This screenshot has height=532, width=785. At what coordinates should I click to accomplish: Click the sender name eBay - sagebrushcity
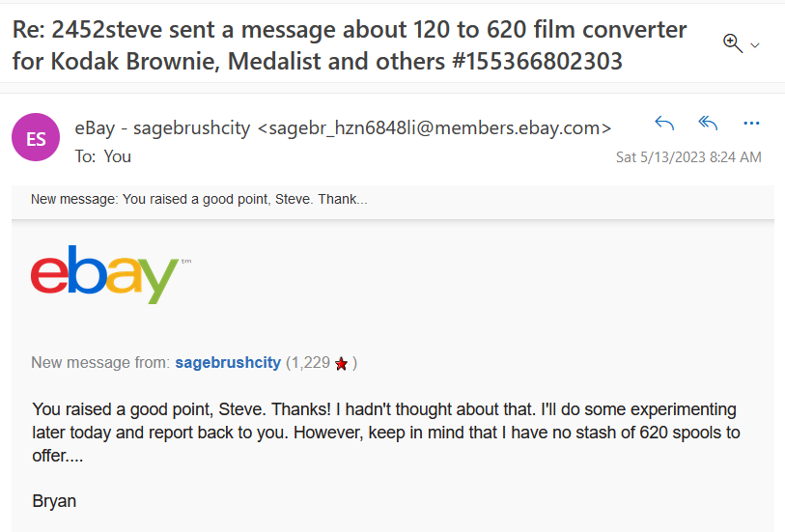(x=162, y=128)
